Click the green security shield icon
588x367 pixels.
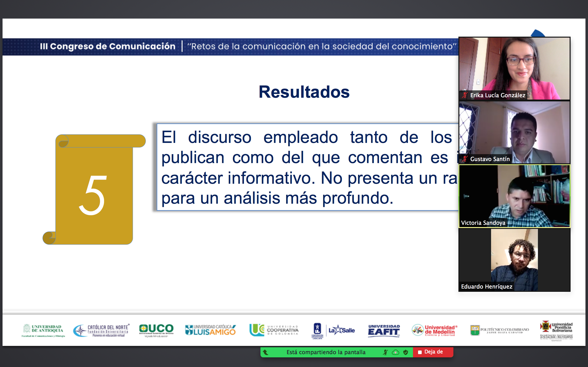(x=406, y=352)
